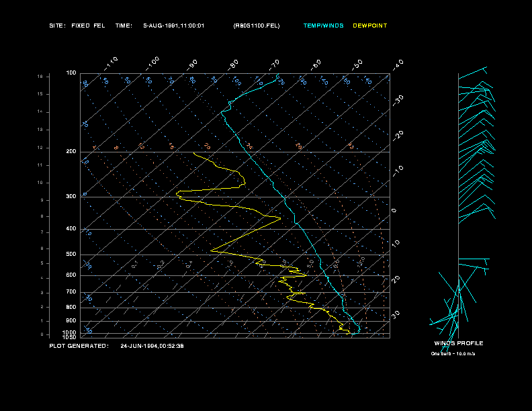The height and width of the screenshot is (411, 532).
Task: Click the 100 pressure level label
Action: [71, 73]
